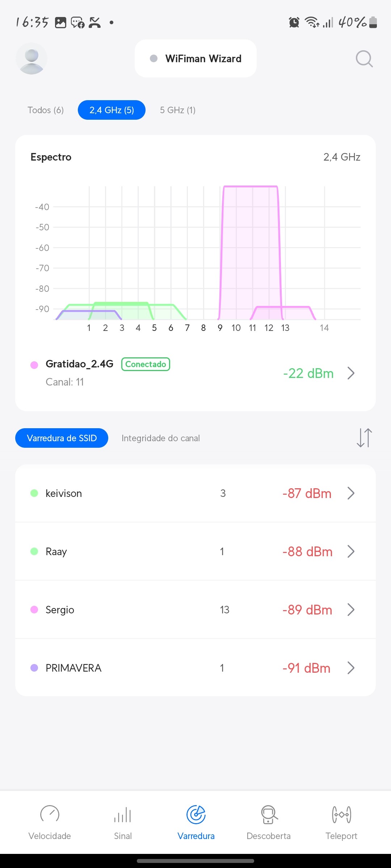The image size is (391, 868).
Task: Select the 2,4 GHz (5) filter
Action: (112, 110)
